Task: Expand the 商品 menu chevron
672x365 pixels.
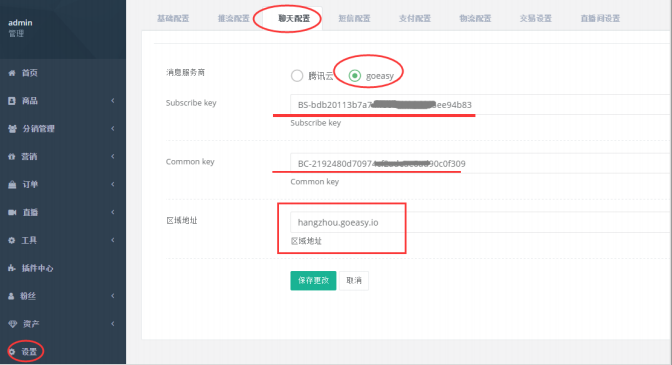Action: (113, 101)
